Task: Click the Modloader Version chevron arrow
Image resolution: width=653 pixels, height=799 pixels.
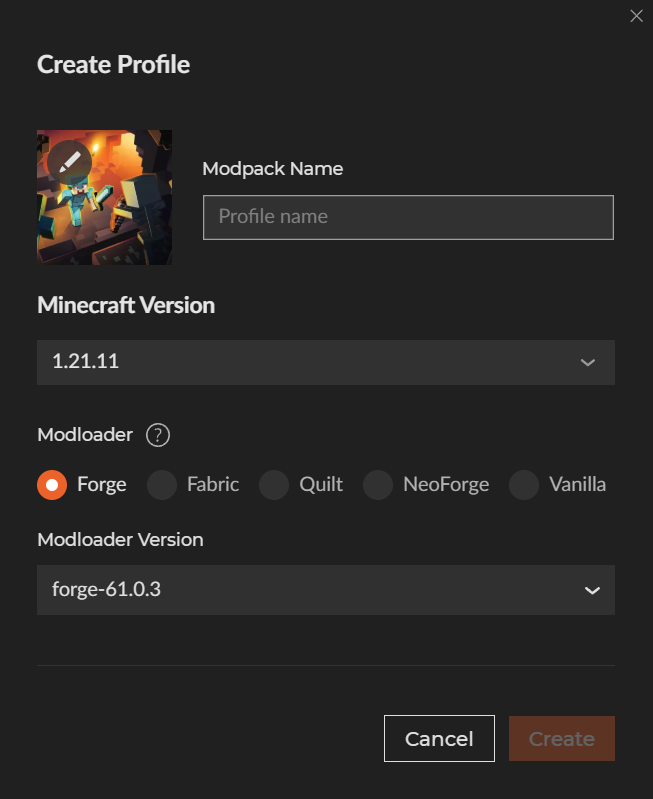Action: point(592,590)
